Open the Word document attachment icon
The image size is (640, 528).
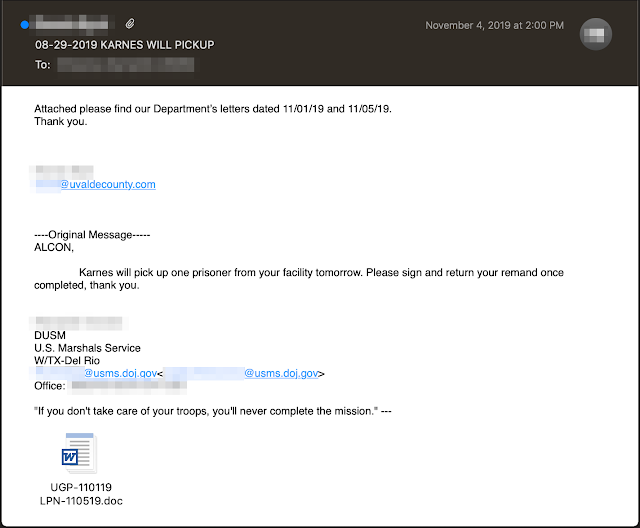coord(78,454)
